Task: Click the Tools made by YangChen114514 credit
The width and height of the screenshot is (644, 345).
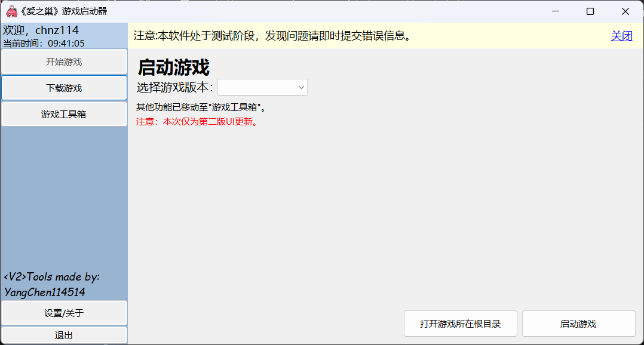Action: [x=51, y=284]
